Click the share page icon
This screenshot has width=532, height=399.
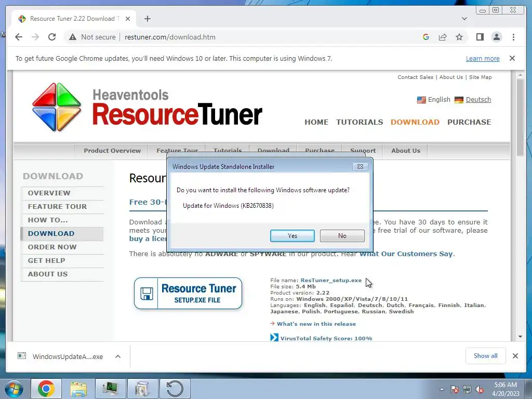[443, 37]
